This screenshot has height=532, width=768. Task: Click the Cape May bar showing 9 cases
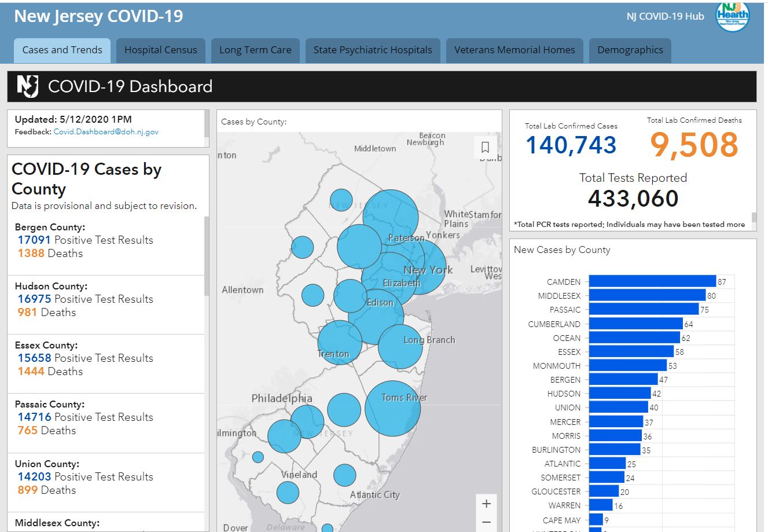[596, 519]
